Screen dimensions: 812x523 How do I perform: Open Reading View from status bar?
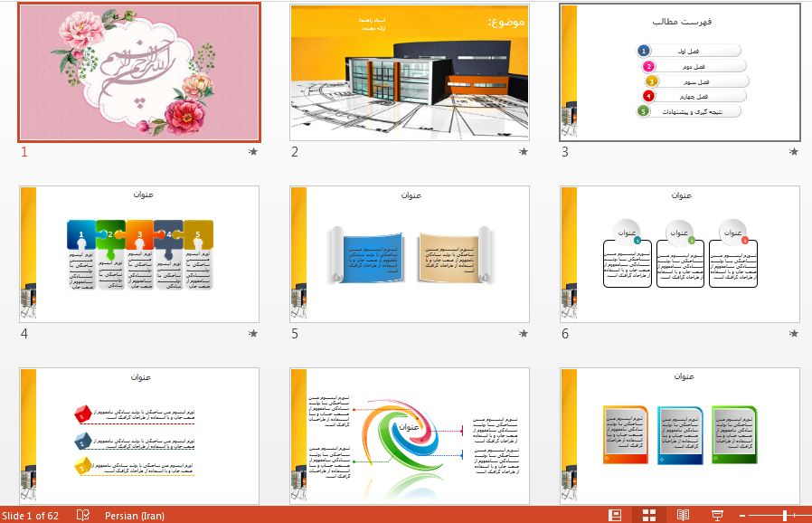683,515
